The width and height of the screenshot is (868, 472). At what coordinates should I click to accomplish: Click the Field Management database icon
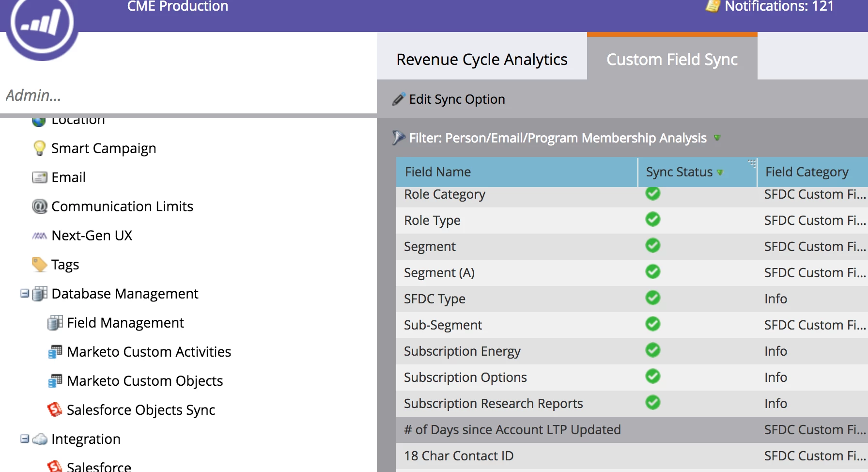pos(55,323)
